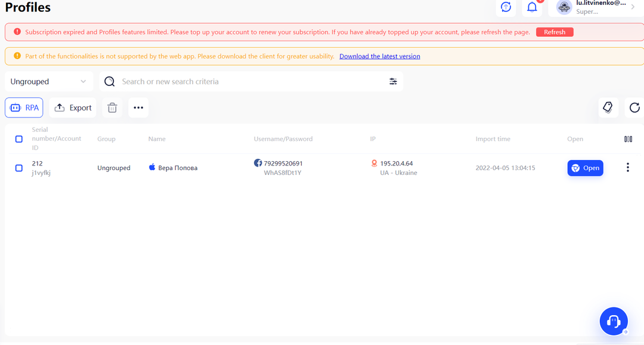
Task: Open the support chat headset bubble
Action: coord(614,321)
